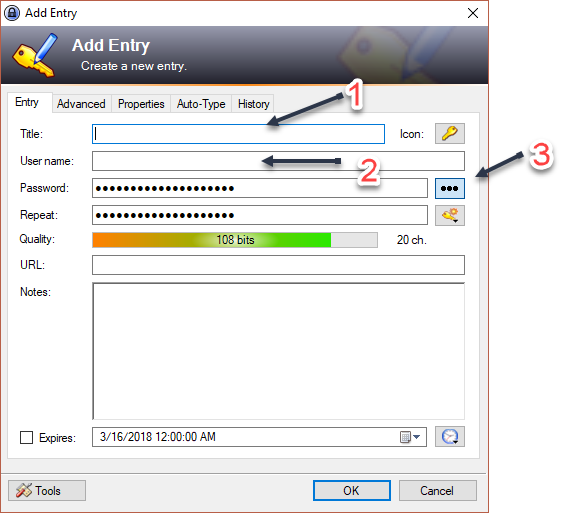Focus the Title text field
The image size is (572, 513).
[x=238, y=134]
